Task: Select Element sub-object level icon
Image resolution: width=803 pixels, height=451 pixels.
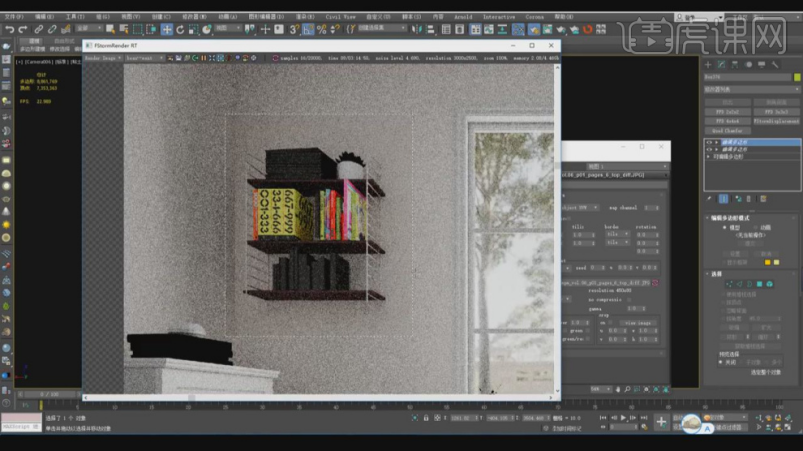Action: 769,284
